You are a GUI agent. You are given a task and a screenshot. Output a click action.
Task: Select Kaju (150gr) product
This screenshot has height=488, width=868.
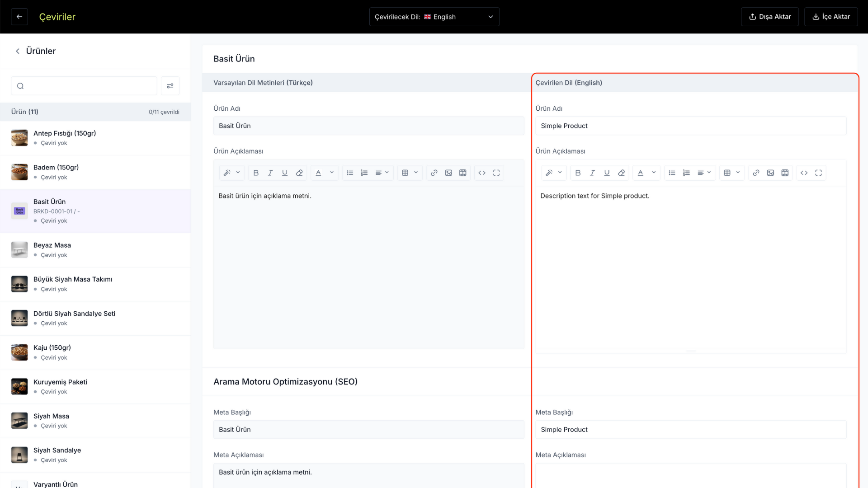point(95,352)
